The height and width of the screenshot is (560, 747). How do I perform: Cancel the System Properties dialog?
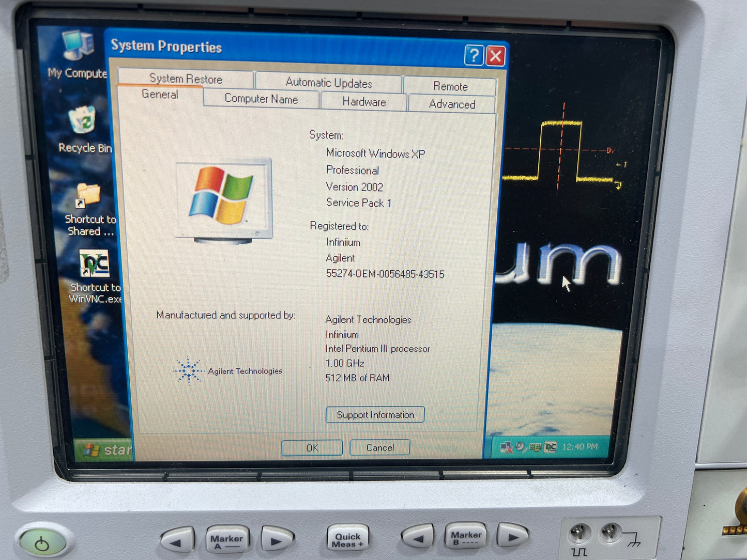point(380,447)
